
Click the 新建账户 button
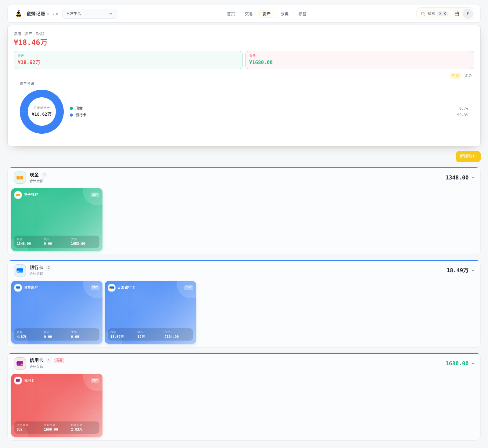click(x=468, y=156)
